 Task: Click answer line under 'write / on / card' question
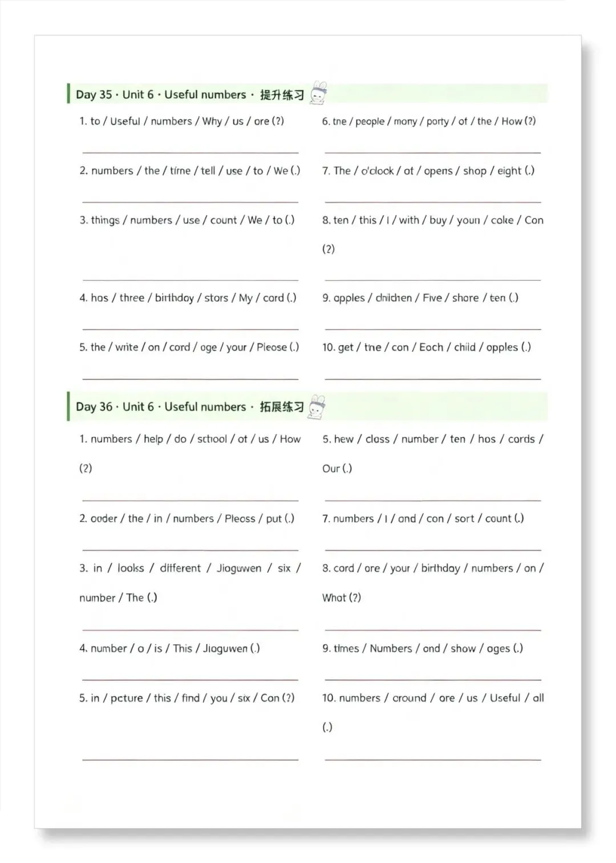tap(191, 379)
